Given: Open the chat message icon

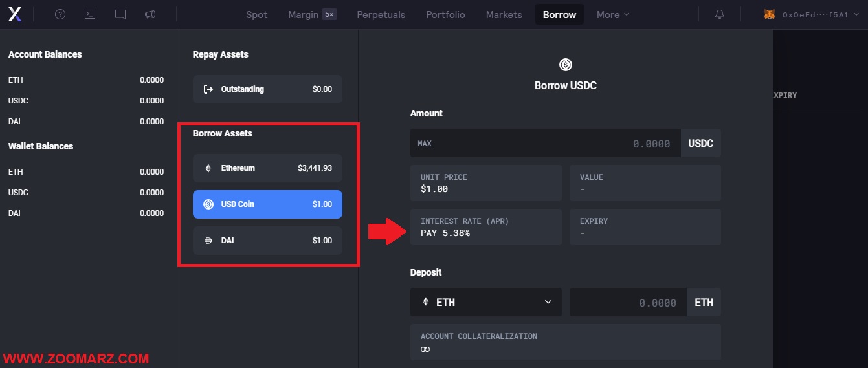Looking at the screenshot, I should (x=120, y=14).
